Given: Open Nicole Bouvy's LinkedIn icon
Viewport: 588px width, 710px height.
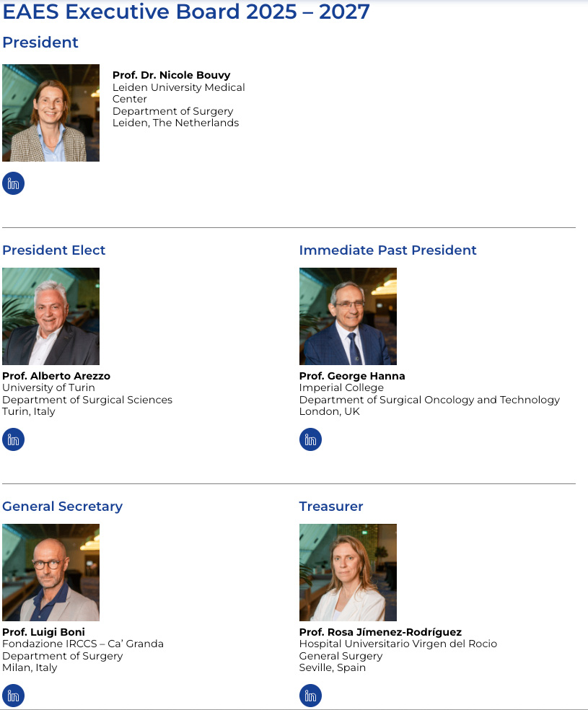Looking at the screenshot, I should point(13,183).
